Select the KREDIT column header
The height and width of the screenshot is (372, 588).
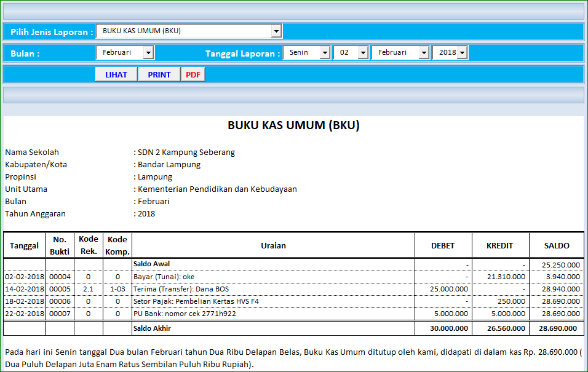pyautogui.click(x=500, y=245)
